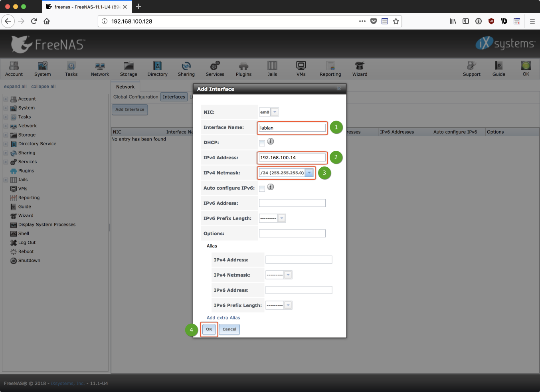Viewport: 540px width, 392px height.
Task: Toggle Auto configure IPv6 checkbox
Action: coord(262,188)
